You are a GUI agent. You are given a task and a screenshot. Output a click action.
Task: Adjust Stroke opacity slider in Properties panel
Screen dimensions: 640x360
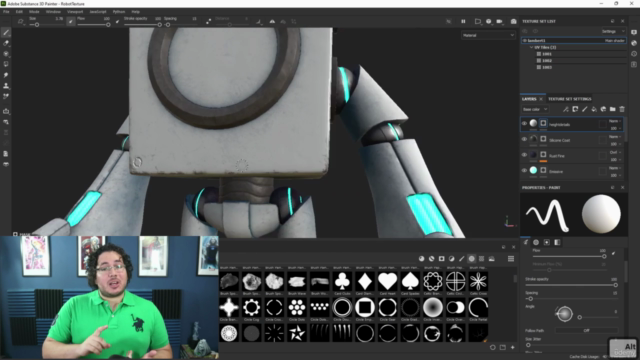[x=571, y=285]
